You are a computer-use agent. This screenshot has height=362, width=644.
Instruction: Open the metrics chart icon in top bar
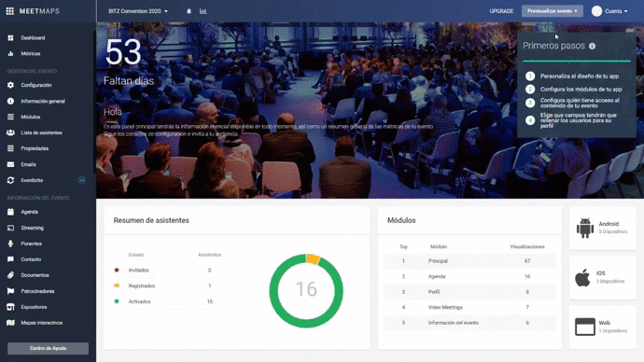[x=203, y=11]
